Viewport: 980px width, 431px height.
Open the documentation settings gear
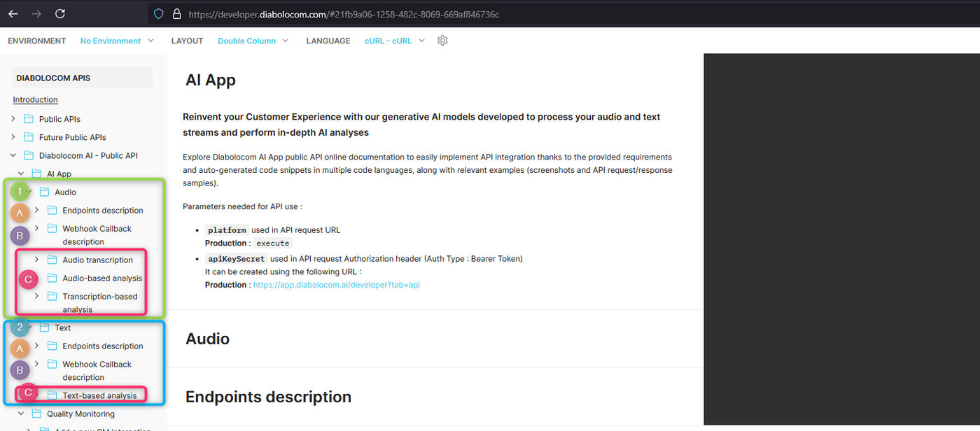click(442, 41)
